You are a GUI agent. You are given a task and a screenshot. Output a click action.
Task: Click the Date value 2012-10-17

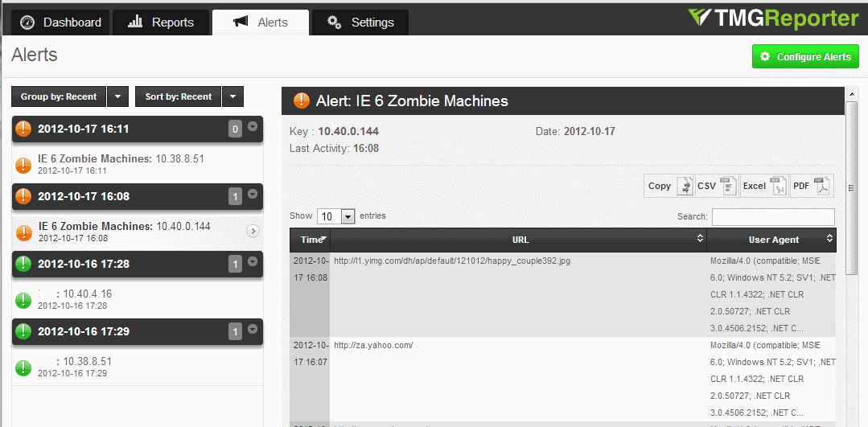(x=589, y=132)
